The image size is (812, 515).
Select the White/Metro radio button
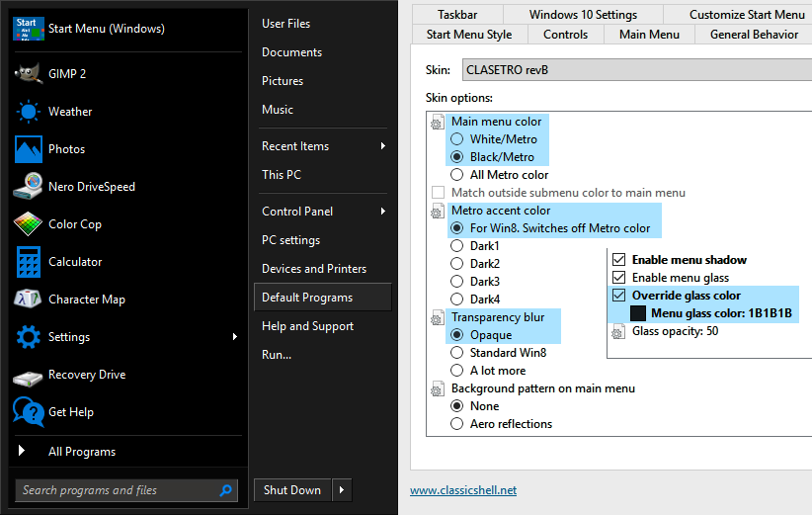point(457,139)
